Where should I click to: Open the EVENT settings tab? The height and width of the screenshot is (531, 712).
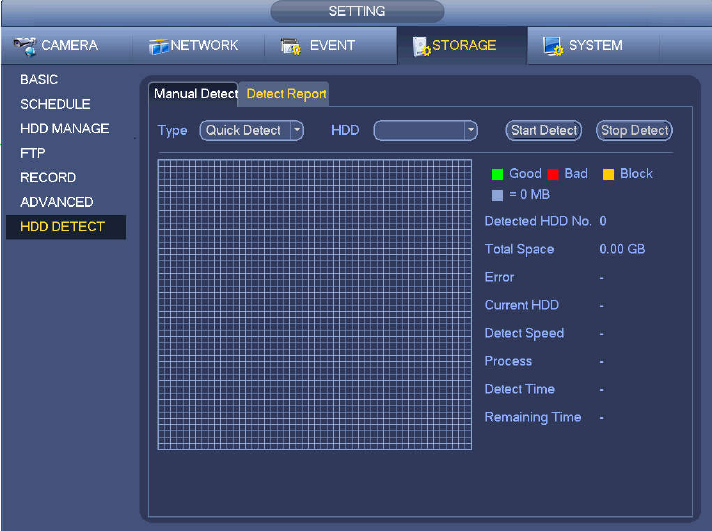[x=330, y=45]
